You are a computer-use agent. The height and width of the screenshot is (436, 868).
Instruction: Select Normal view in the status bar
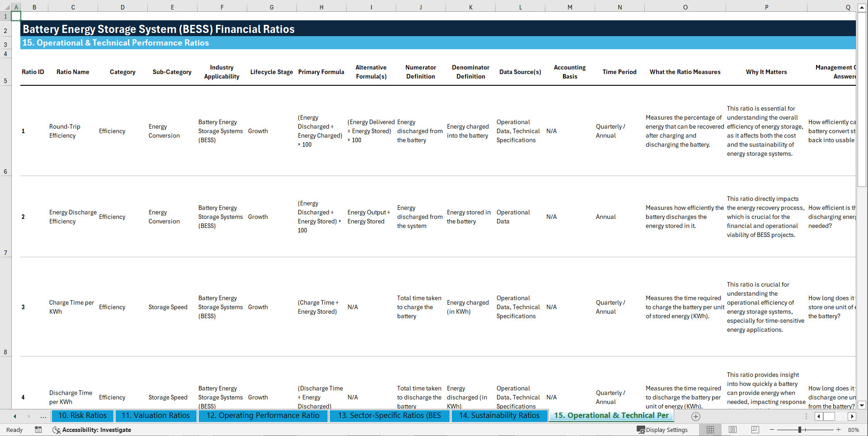(710, 430)
